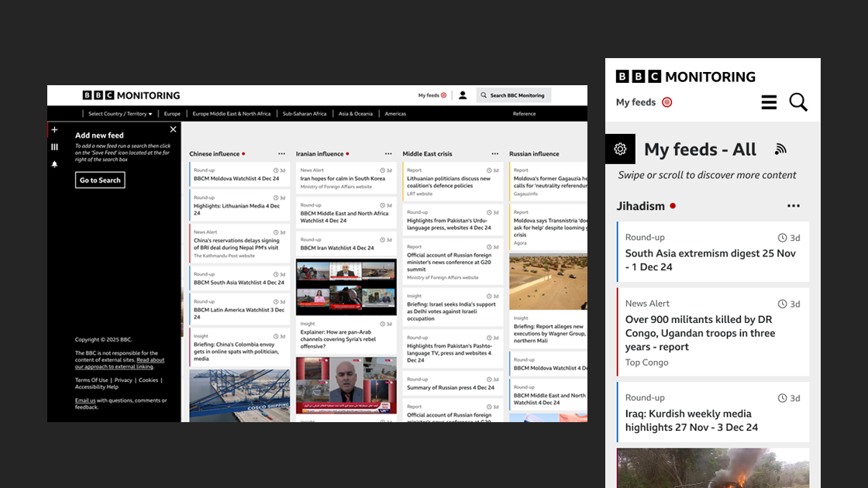Open the Select Country / Territory dropdown

(120, 113)
